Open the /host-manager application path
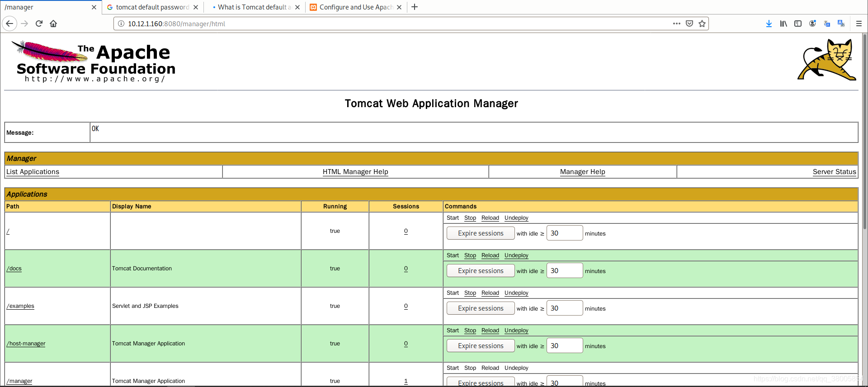This screenshot has width=868, height=387. pyautogui.click(x=26, y=344)
